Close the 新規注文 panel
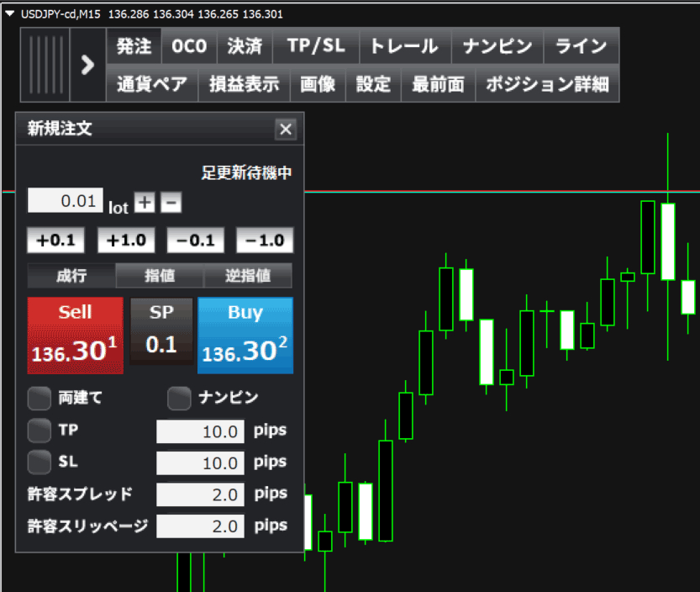The width and height of the screenshot is (700, 592). pyautogui.click(x=286, y=129)
